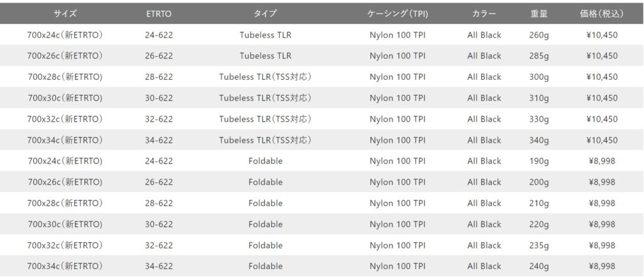Viewport: 644px width, 278px height.
Task: Select the 330g weight cell
Action: [539, 119]
